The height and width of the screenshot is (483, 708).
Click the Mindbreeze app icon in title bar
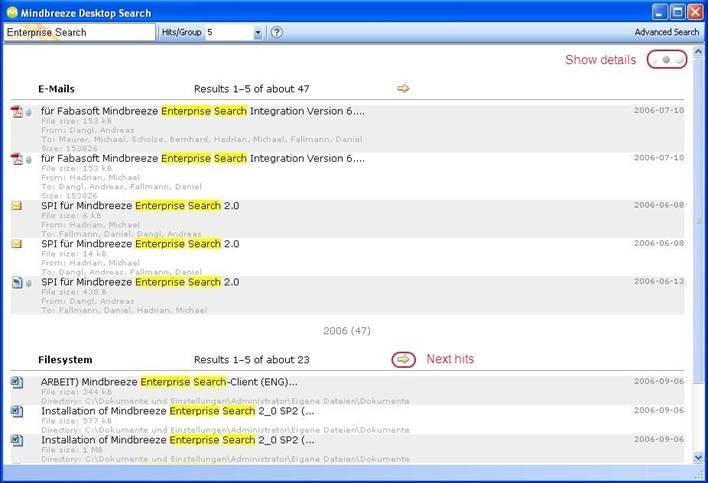12,12
